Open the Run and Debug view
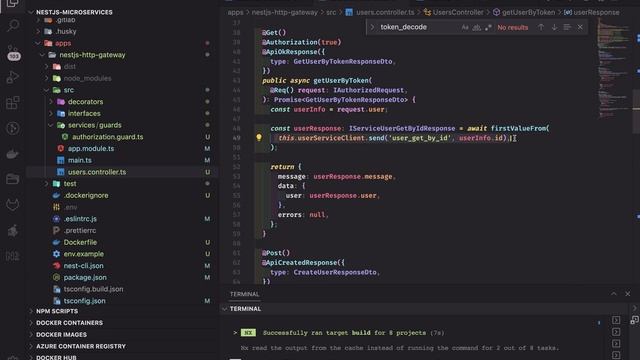 click(13, 77)
